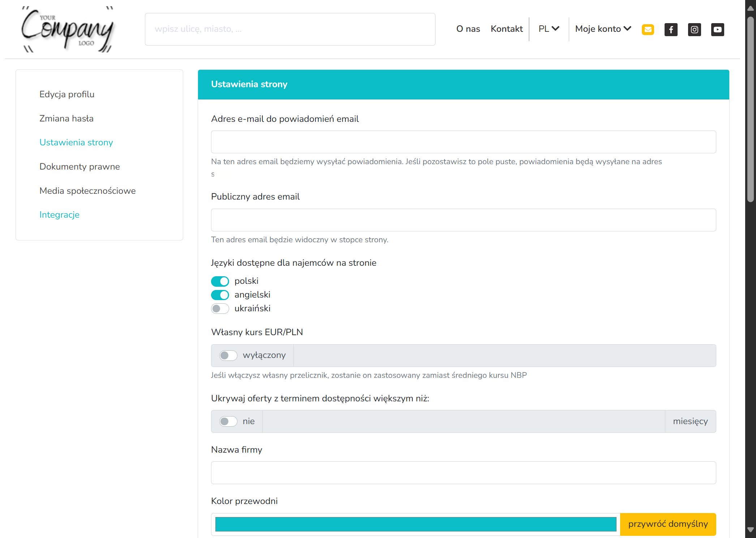This screenshot has height=538, width=756.
Task: Turn on the custom EUR/PLN rate switch
Action: [228, 355]
